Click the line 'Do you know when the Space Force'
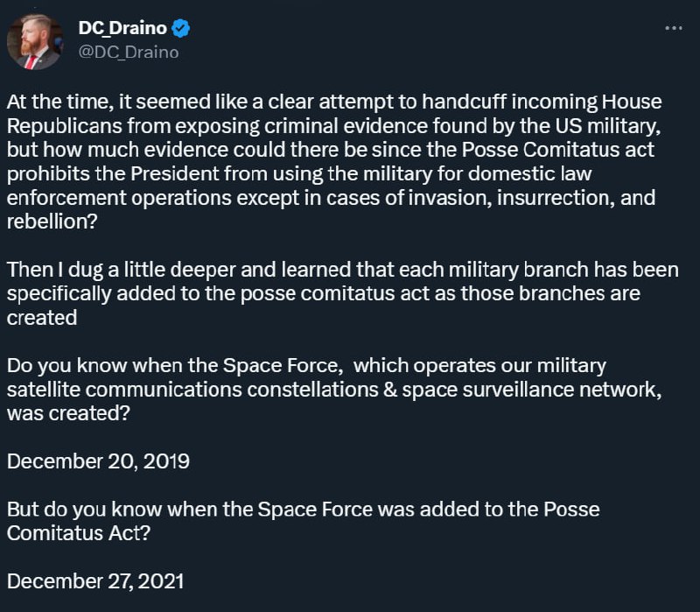Screen dimensions: 700x612 pos(306,366)
